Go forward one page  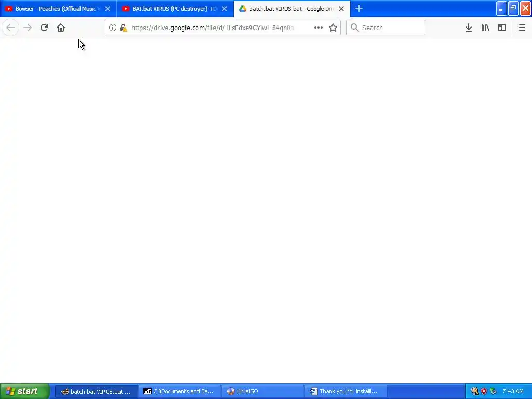click(28, 28)
